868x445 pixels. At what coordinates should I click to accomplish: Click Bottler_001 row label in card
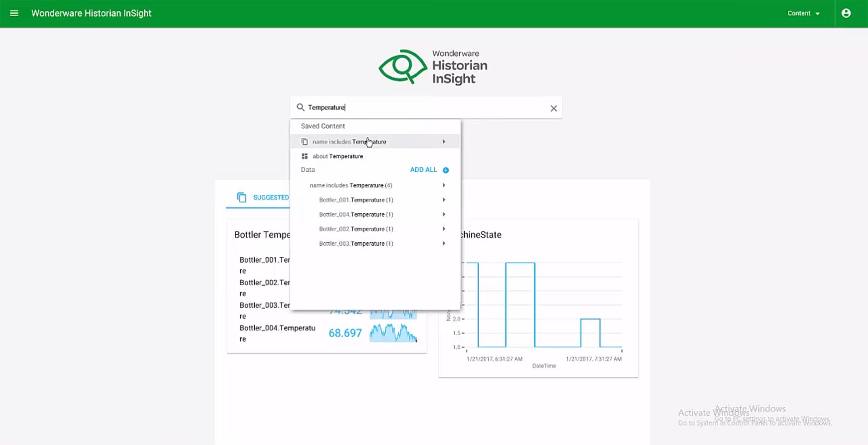tap(264, 265)
